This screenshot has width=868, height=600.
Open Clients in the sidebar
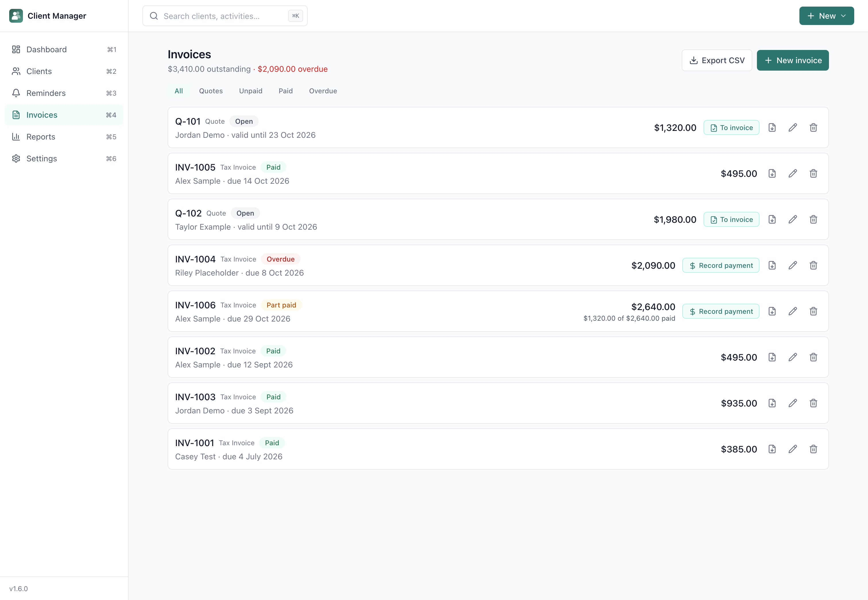pos(64,71)
